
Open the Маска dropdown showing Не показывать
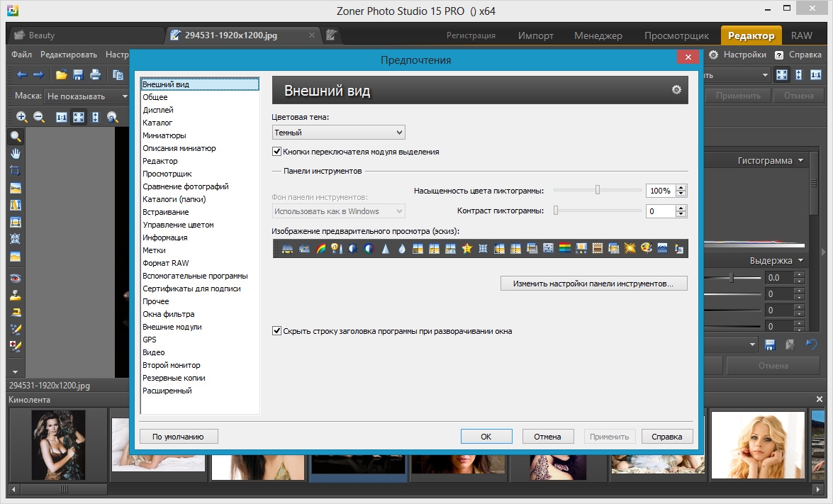tap(87, 96)
